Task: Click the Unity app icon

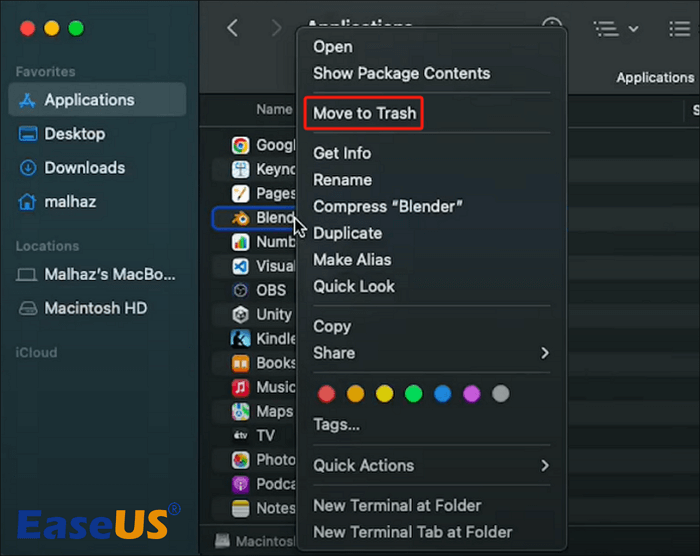Action: [240, 314]
